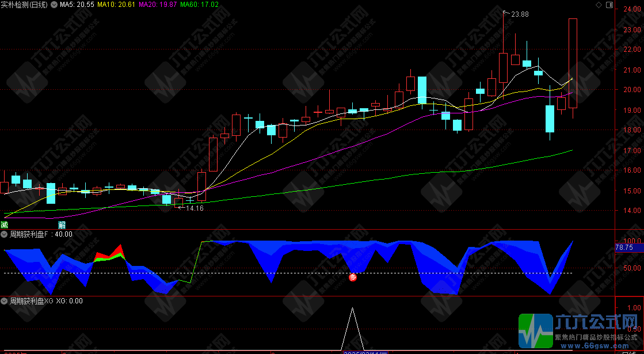Click the 周期获利盘F indicator name

tap(30, 234)
